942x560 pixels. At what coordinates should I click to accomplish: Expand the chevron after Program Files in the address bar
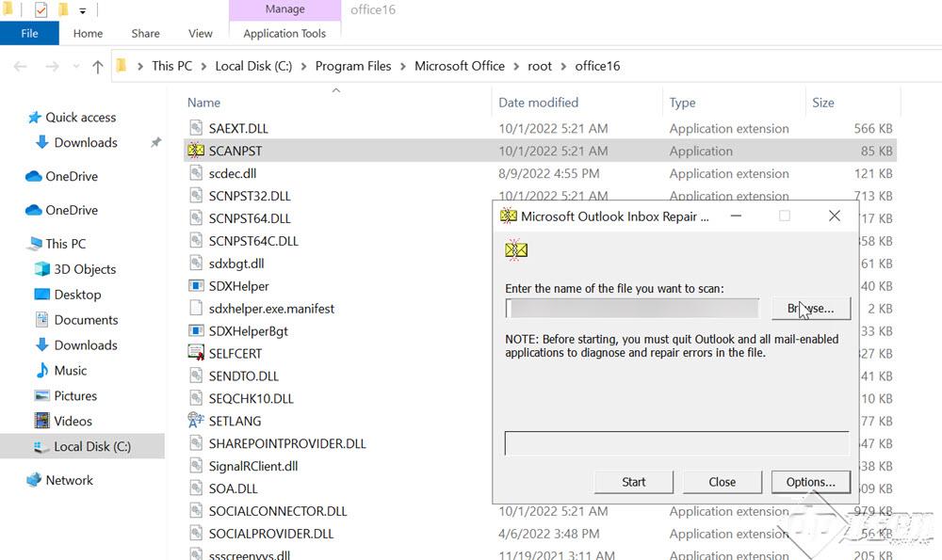[402, 66]
